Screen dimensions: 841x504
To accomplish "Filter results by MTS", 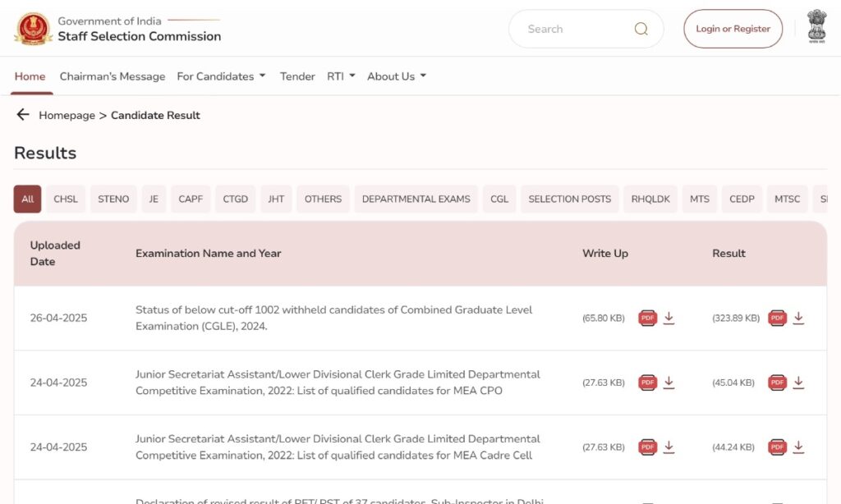I will 700,199.
